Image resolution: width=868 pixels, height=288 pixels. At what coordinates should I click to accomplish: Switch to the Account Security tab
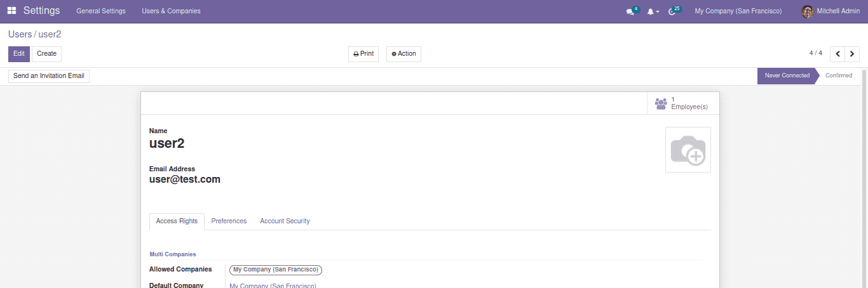[x=285, y=221]
